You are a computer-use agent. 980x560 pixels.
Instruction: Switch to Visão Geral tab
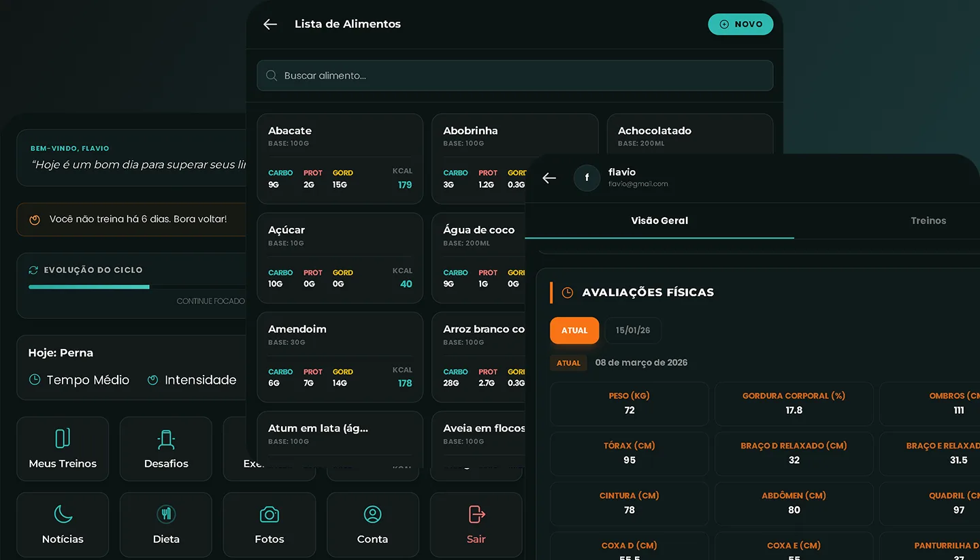[659, 221]
